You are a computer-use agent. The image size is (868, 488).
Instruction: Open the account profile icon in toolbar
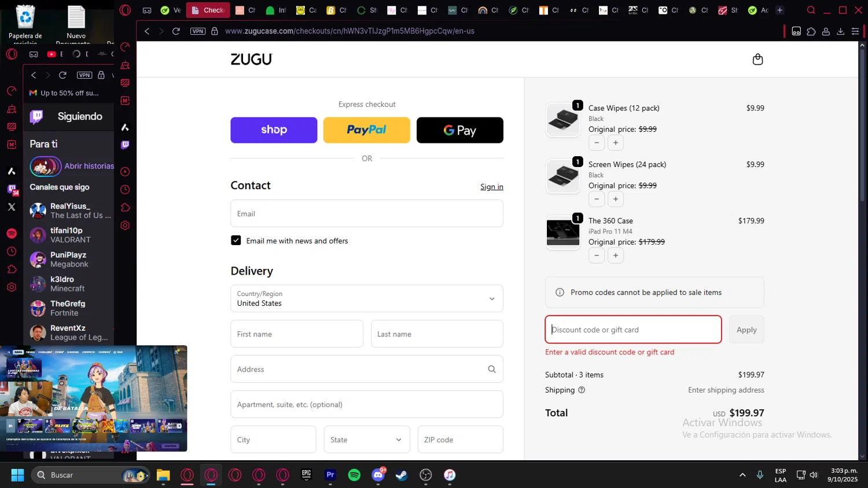pos(826,31)
